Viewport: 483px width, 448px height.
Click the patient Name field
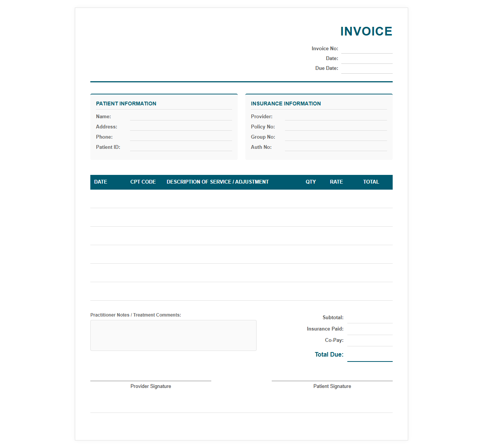point(181,117)
